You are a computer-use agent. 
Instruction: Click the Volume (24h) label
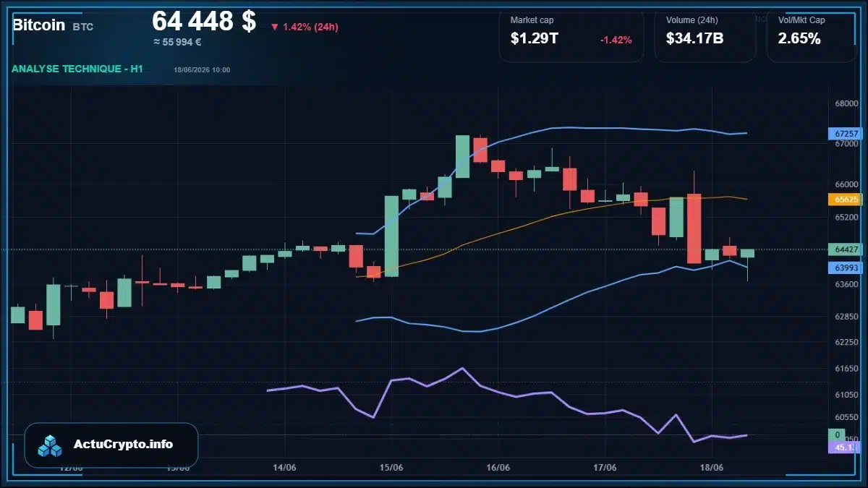pos(691,20)
